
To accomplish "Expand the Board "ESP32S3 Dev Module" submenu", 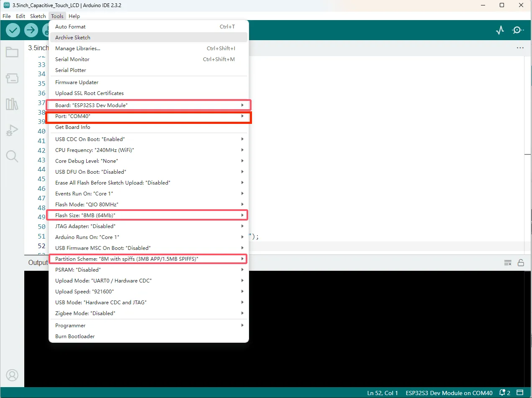I will 149,105.
